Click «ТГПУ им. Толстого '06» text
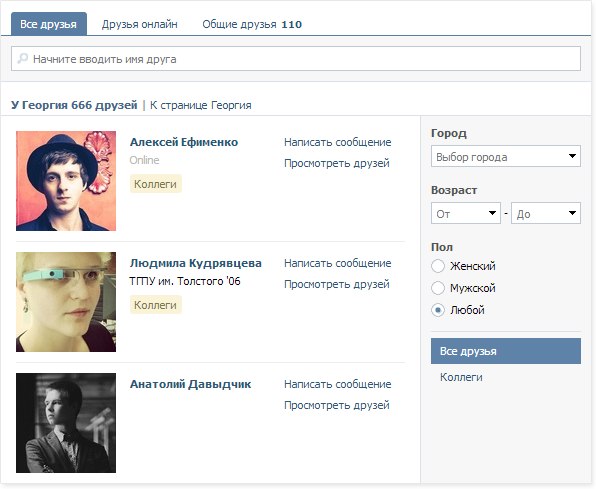The height and width of the screenshot is (489, 596). pos(185,281)
